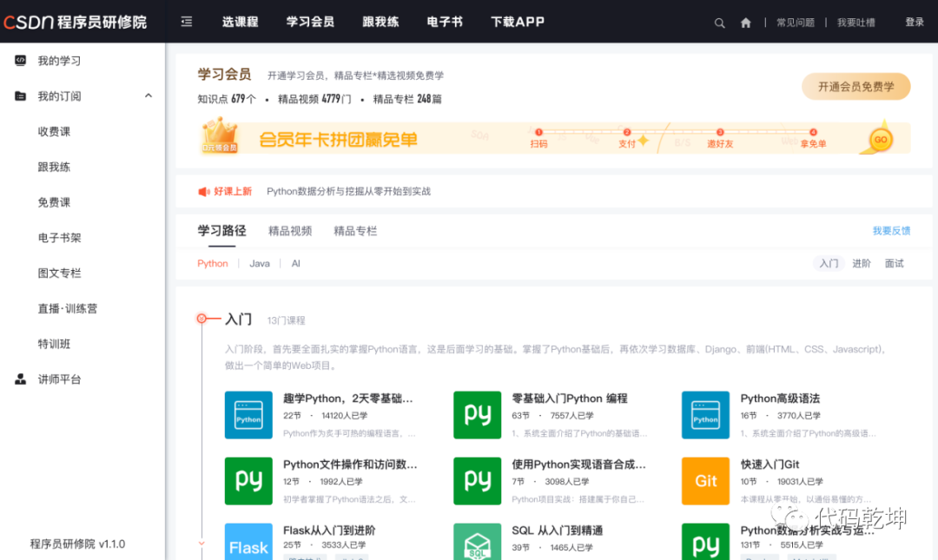Switch to the 精品视频 tab
The height and width of the screenshot is (560, 938).
(290, 231)
